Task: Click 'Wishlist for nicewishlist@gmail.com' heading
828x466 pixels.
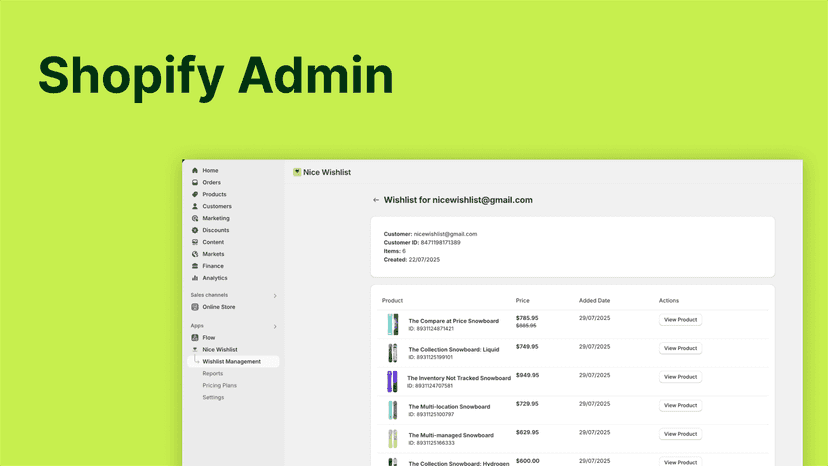Action: (x=458, y=200)
